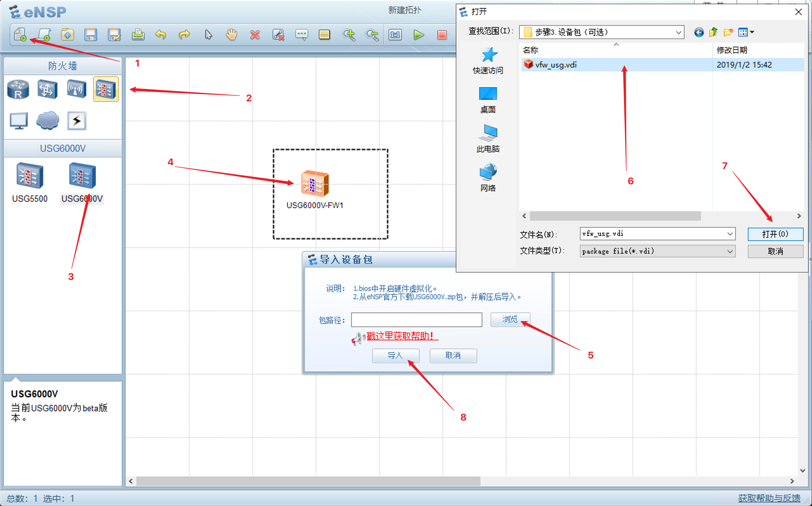Select the hand pan tool
812x506 pixels.
(x=231, y=35)
